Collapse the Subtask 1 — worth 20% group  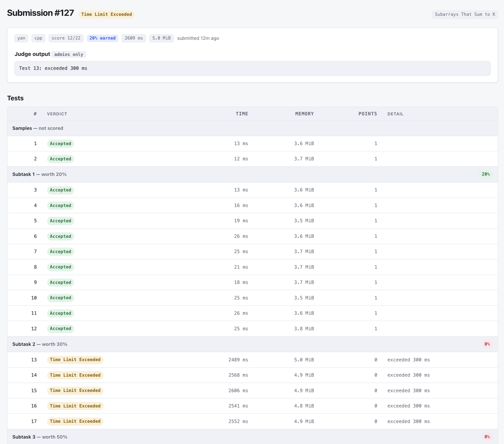tap(252, 174)
